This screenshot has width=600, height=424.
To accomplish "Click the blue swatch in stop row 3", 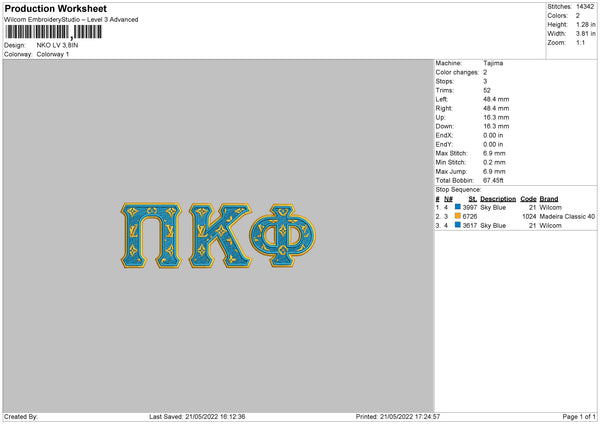I will (x=457, y=225).
